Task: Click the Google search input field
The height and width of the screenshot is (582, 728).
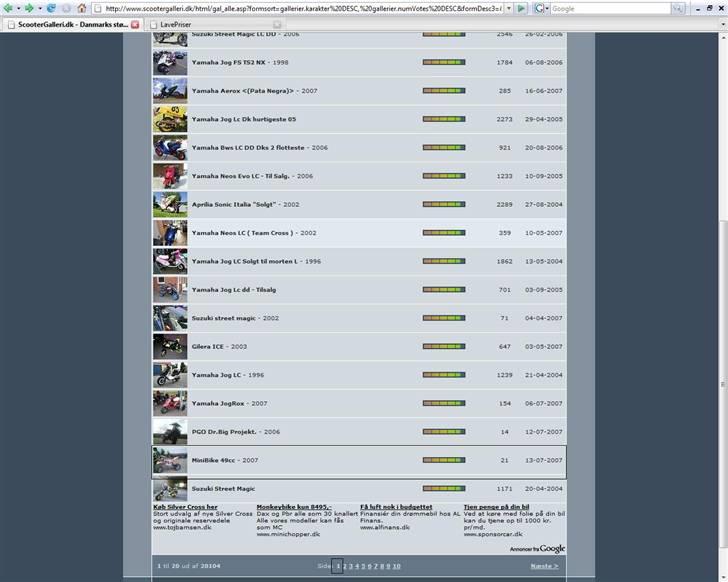Action: click(611, 8)
